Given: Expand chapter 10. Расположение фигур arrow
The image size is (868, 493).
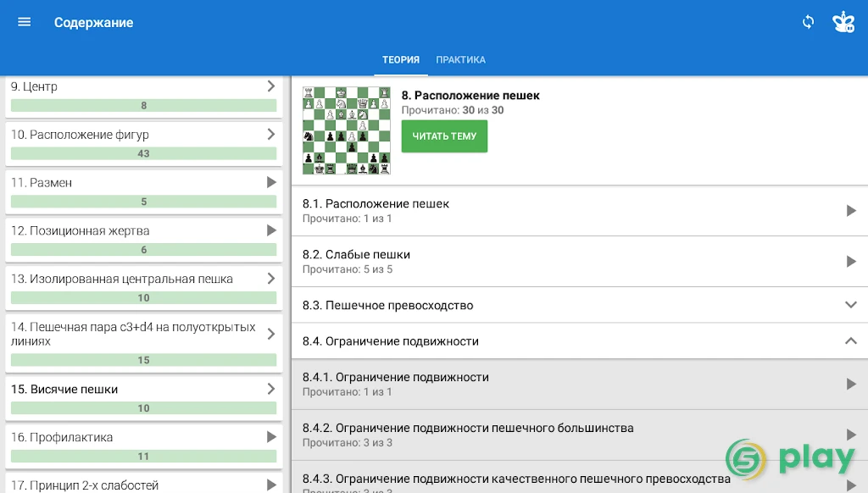Looking at the screenshot, I should 270,135.
